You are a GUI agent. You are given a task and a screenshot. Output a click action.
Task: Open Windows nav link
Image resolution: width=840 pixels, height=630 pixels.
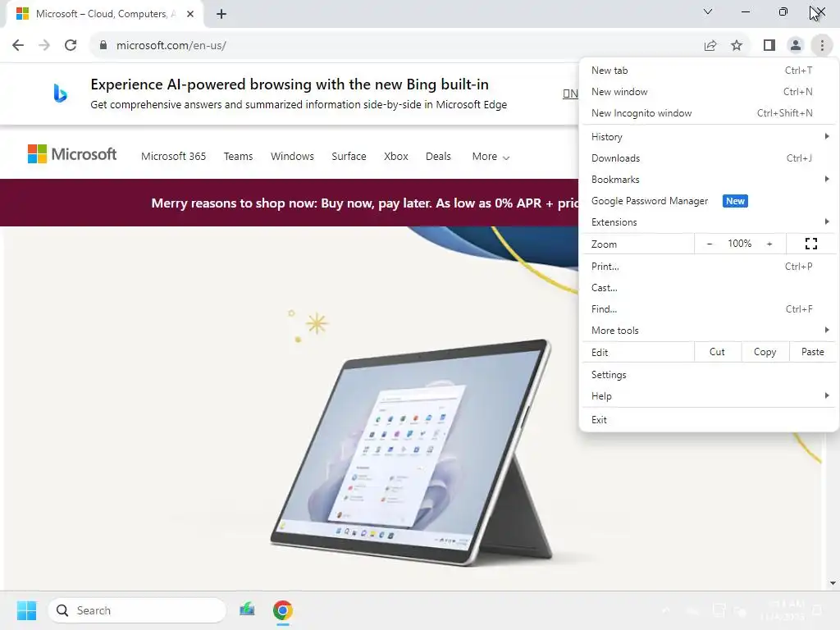coord(292,156)
